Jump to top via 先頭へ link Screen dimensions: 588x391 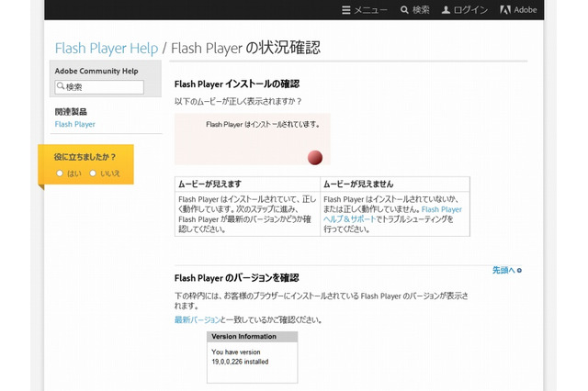[506, 270]
